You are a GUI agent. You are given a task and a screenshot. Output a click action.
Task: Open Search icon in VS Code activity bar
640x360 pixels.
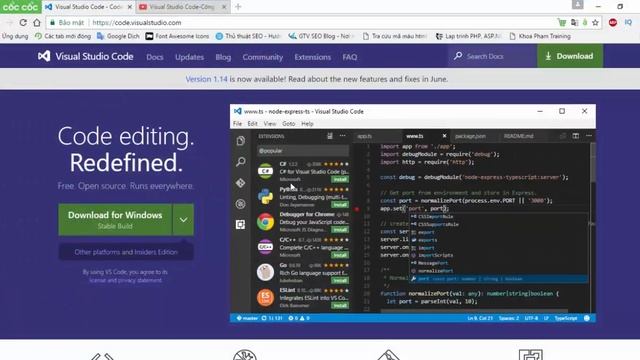pyautogui.click(x=240, y=162)
